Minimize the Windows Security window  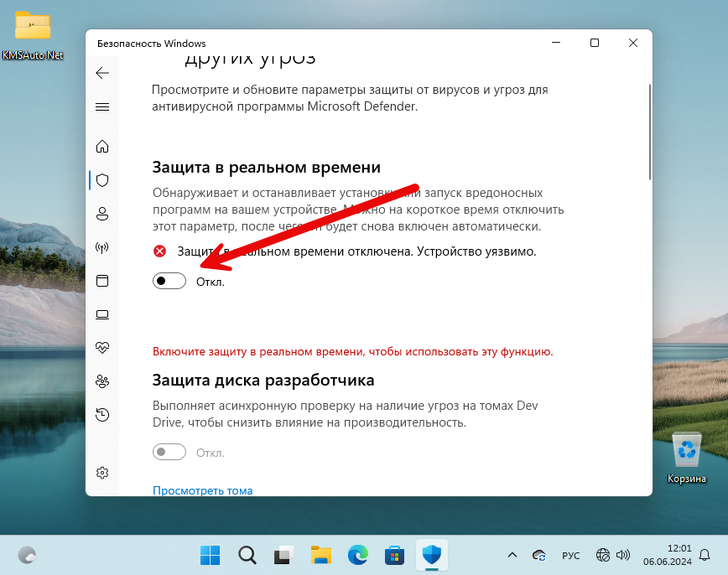pos(556,43)
